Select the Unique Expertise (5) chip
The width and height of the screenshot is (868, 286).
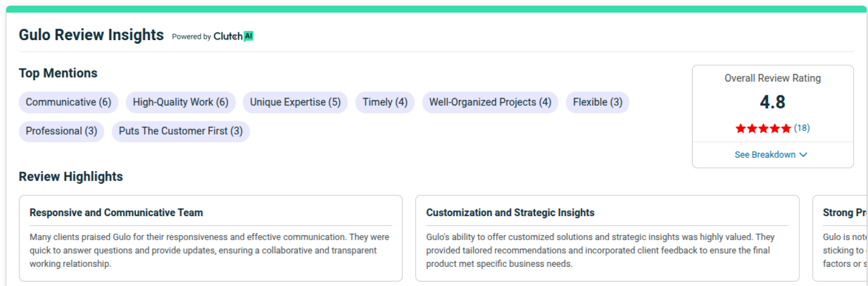(x=295, y=102)
